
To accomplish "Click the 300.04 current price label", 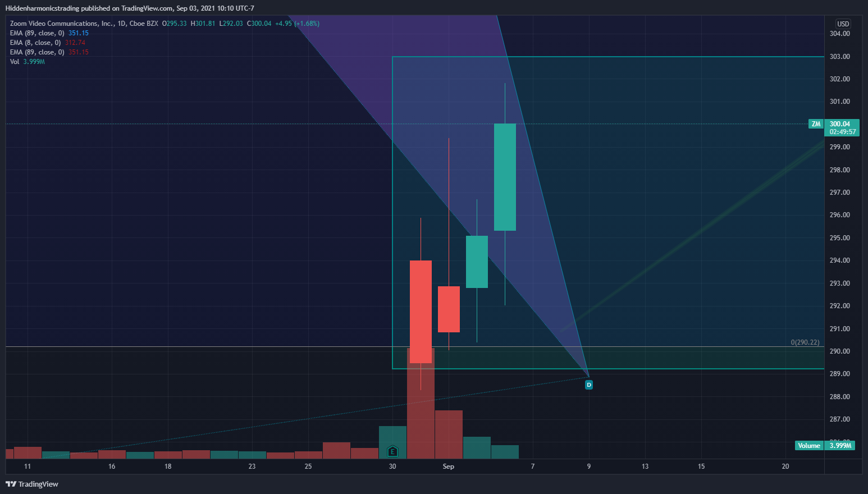I will pyautogui.click(x=840, y=124).
